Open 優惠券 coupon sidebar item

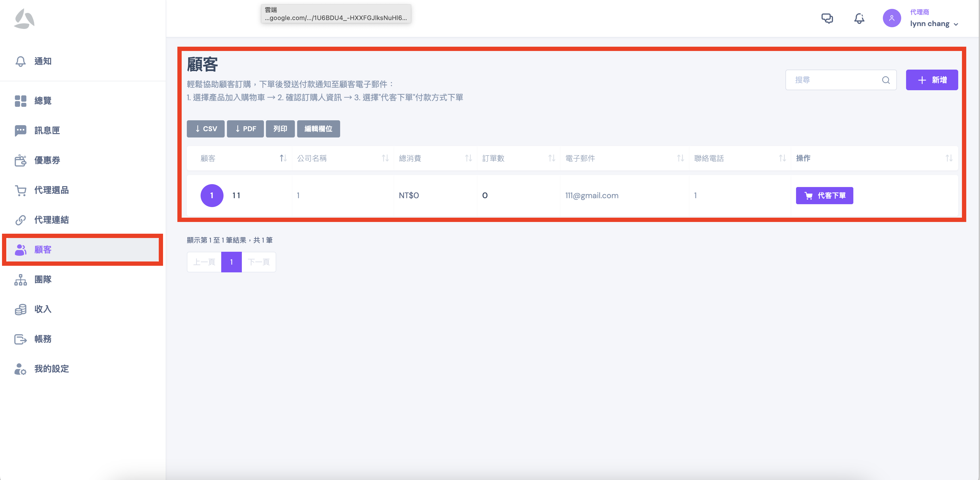47,160
